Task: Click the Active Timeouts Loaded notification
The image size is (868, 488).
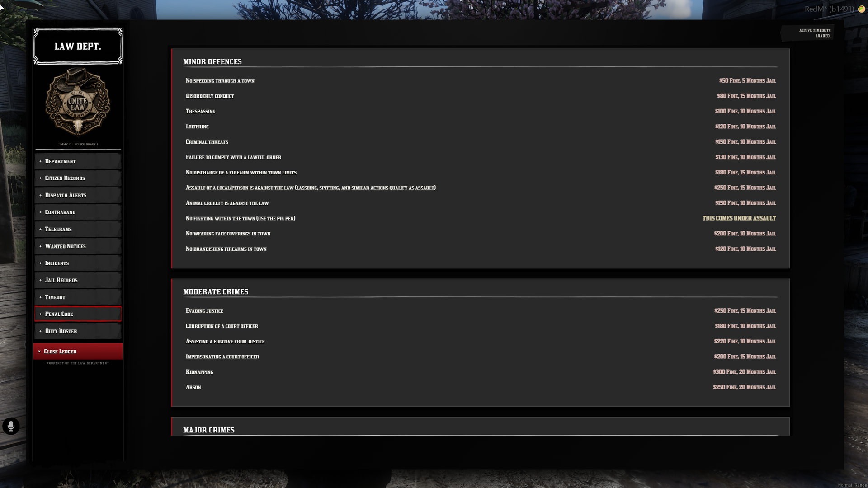Action: tap(808, 33)
